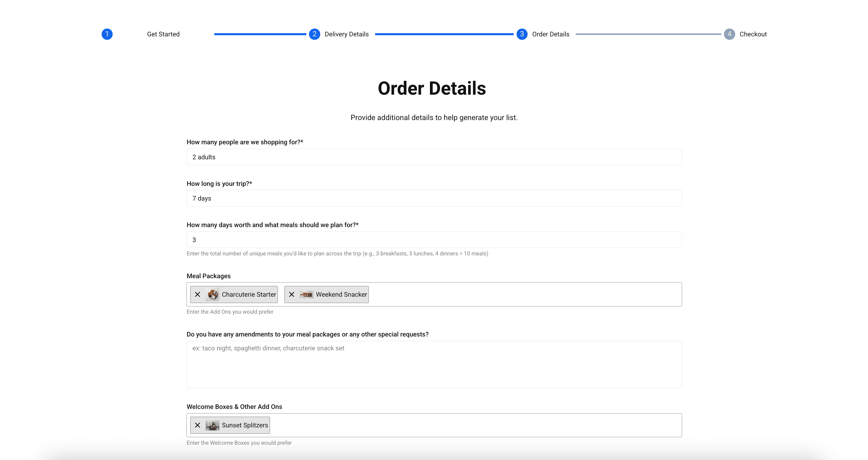The height and width of the screenshot is (460, 868).
Task: Go to the Checkout step label
Action: 753,34
